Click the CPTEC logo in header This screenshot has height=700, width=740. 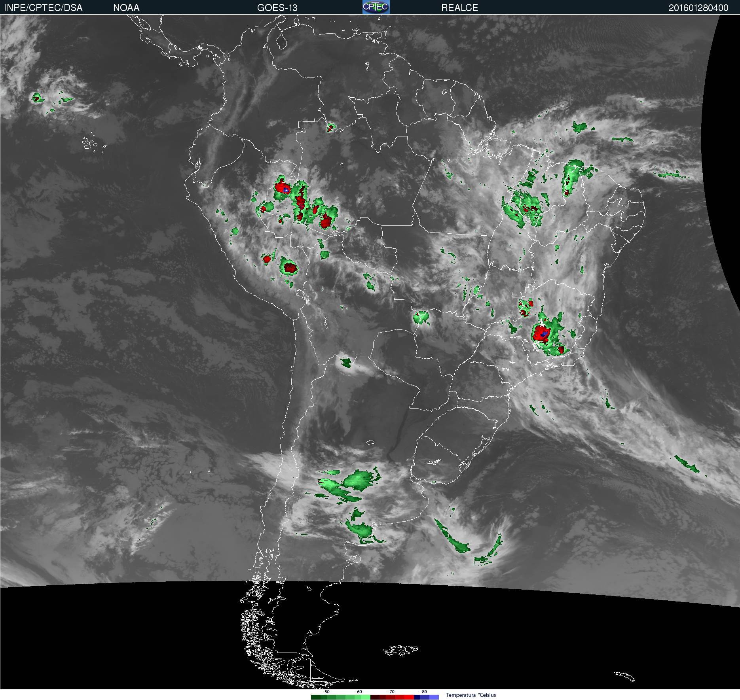click(376, 7)
